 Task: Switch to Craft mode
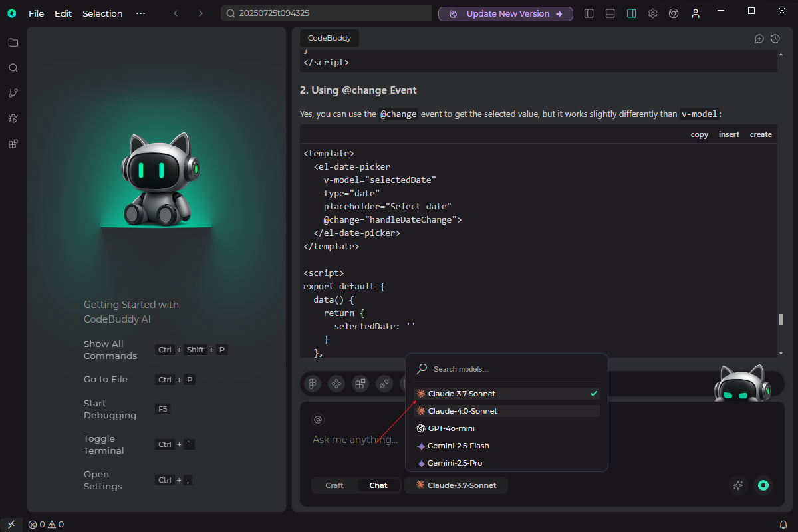(334, 485)
